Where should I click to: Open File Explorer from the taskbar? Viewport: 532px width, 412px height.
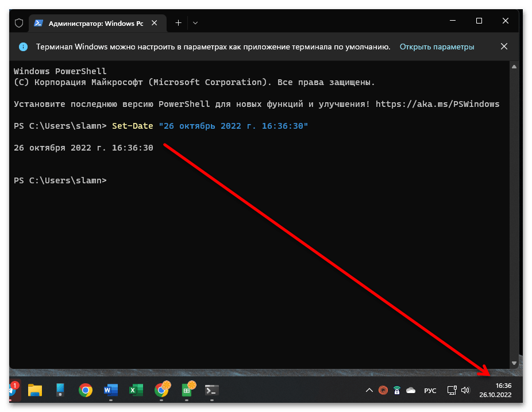tap(35, 390)
